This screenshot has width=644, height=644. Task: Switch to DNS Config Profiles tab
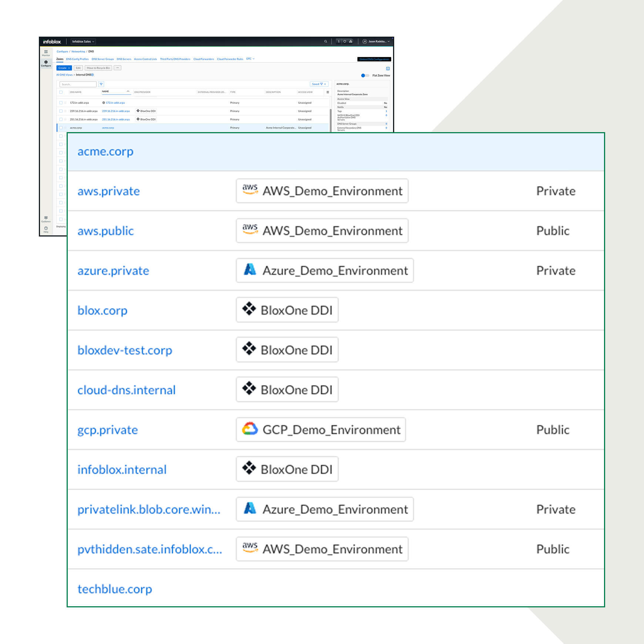tap(77, 59)
